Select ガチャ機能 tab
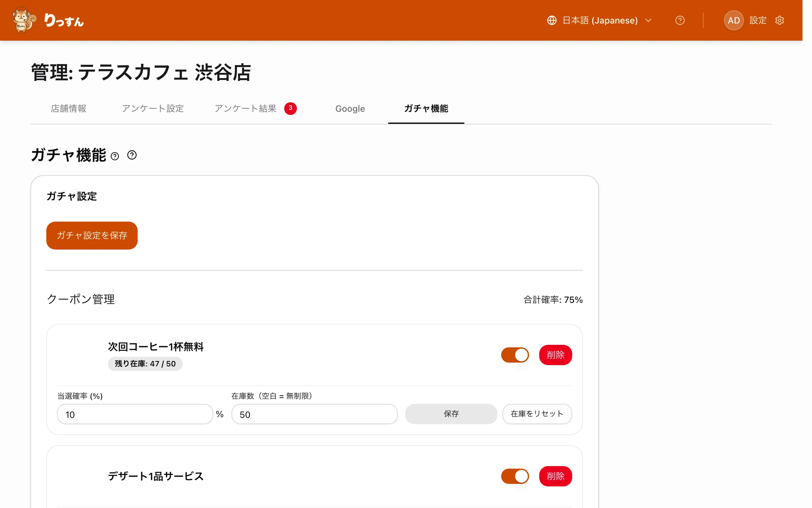This screenshot has height=508, width=812. [x=426, y=109]
